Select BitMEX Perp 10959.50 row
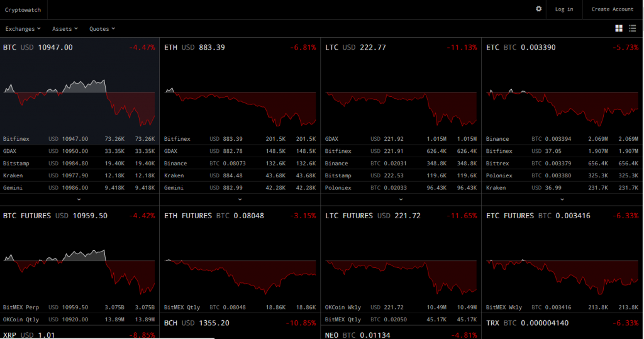Image resolution: width=644 pixels, height=339 pixels. point(79,308)
